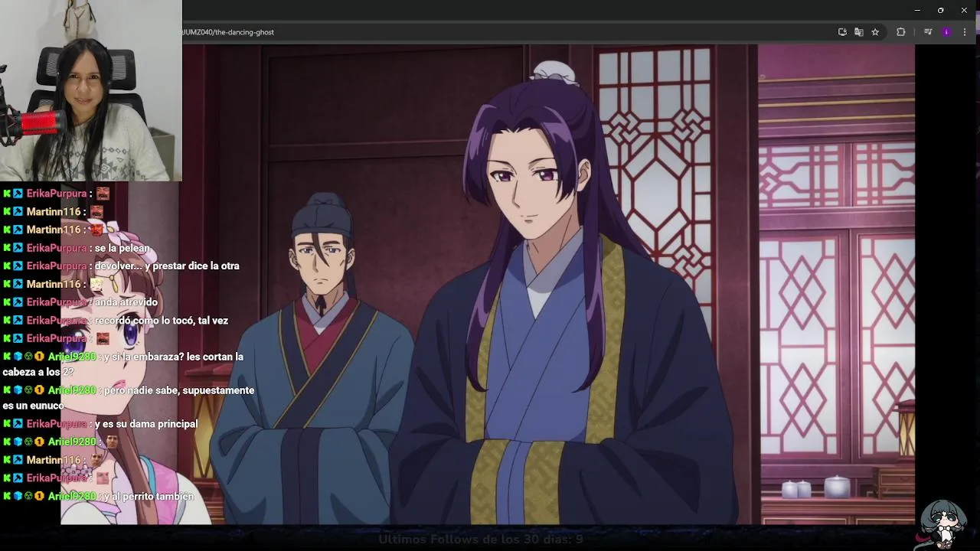This screenshot has width=980, height=551.
Task: Bookmark this page with the star icon
Action: pos(875,32)
